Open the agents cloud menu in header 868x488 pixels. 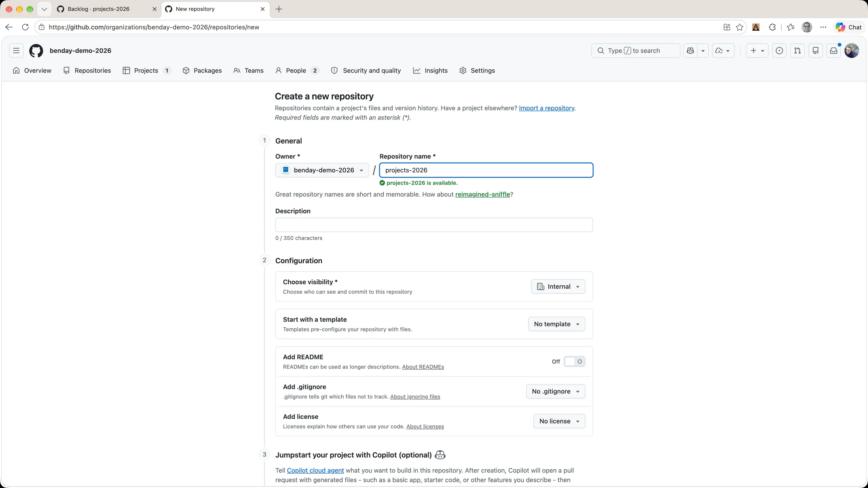click(x=723, y=50)
